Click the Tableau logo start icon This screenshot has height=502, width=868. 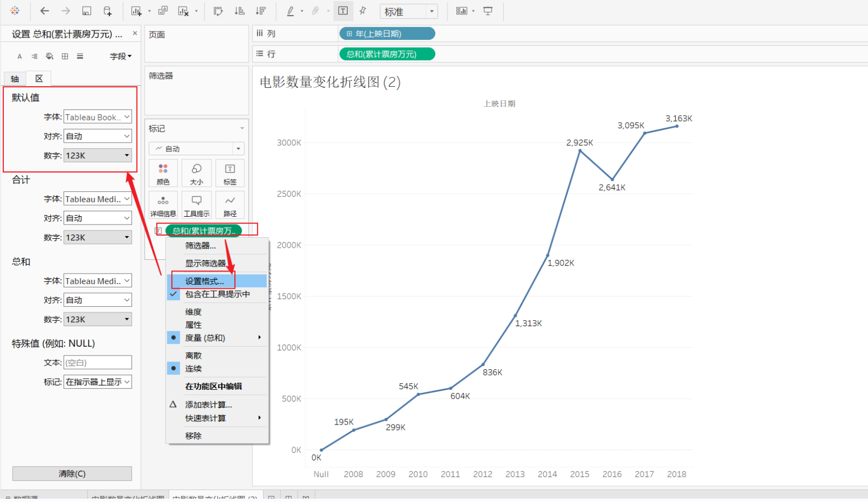click(x=15, y=11)
